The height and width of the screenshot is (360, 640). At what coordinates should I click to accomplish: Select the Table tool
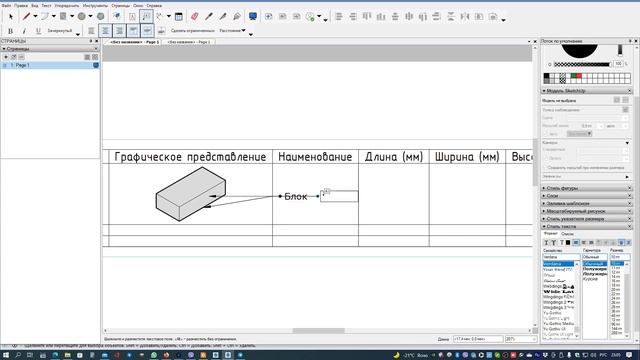coord(178,16)
